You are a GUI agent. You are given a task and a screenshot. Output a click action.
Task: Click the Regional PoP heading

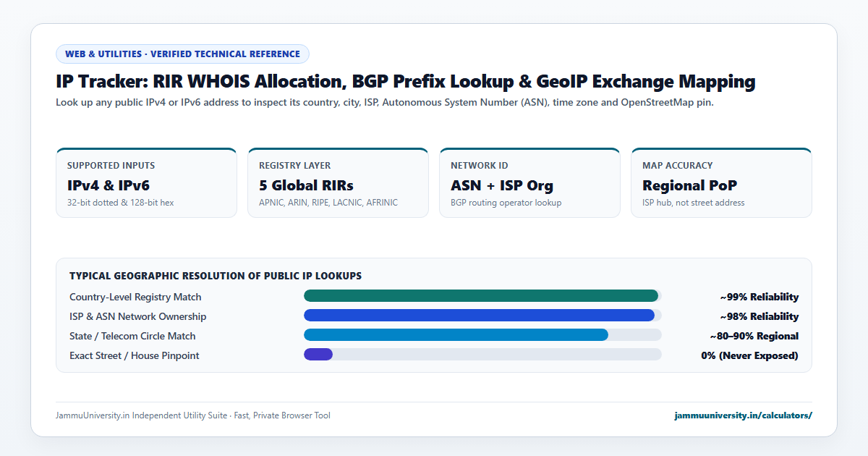pyautogui.click(x=690, y=185)
